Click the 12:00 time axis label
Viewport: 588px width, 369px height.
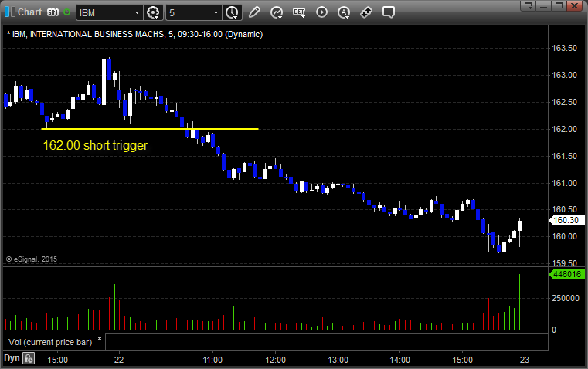(276, 360)
